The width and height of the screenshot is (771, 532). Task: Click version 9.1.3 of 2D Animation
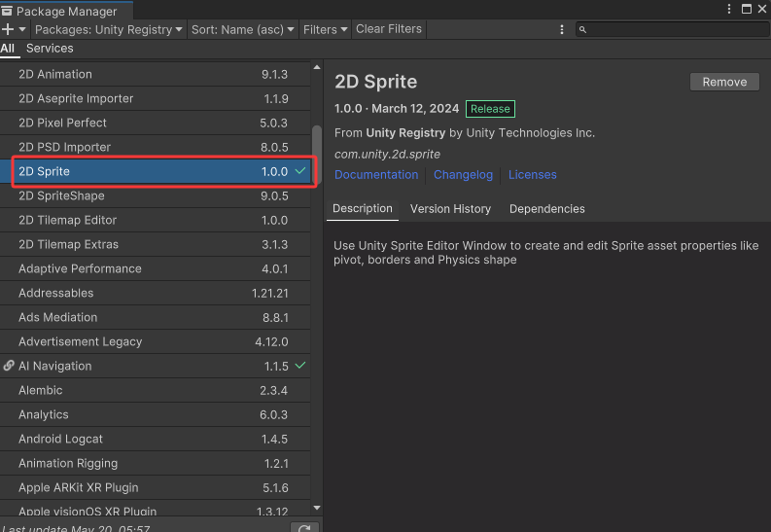point(274,74)
